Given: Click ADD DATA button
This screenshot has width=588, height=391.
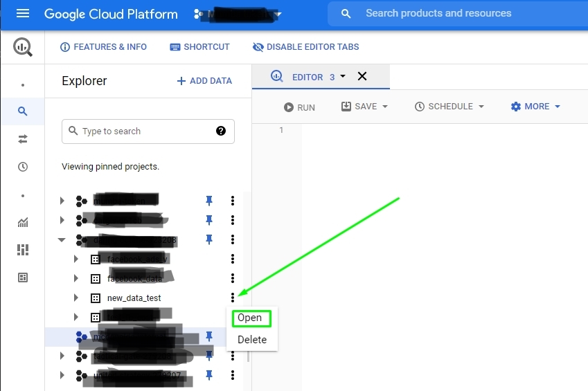Looking at the screenshot, I should pos(204,80).
